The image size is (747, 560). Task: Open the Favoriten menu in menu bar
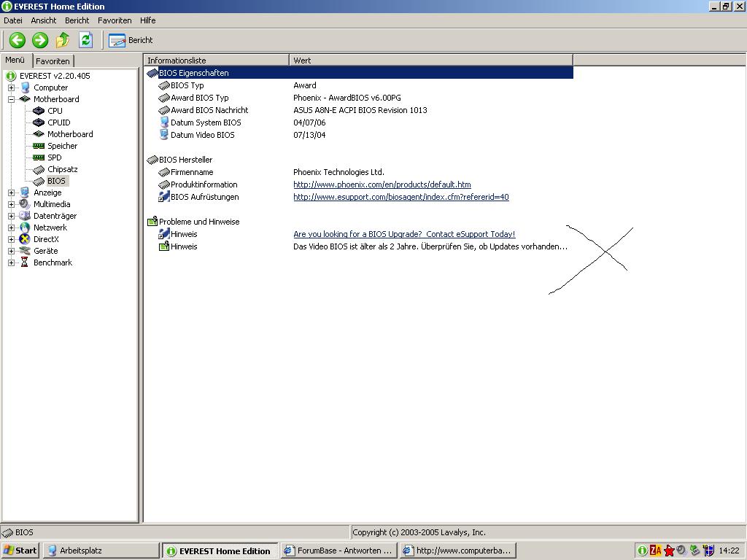click(115, 20)
